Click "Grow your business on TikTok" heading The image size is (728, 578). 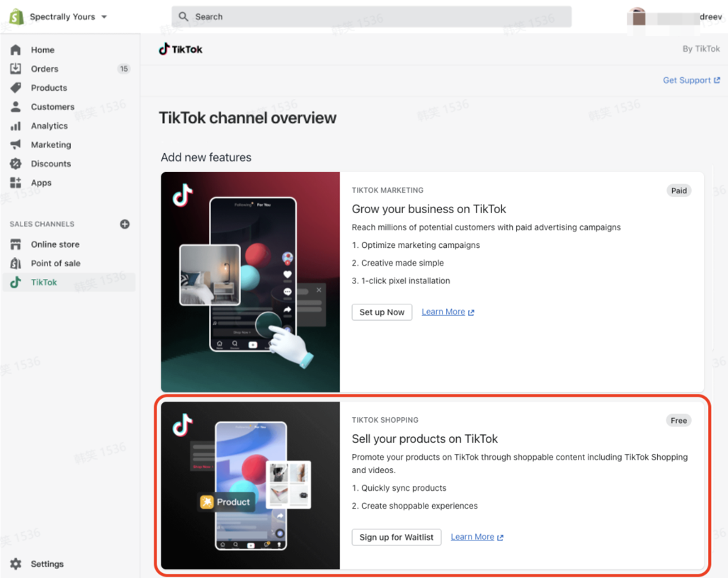pos(428,210)
